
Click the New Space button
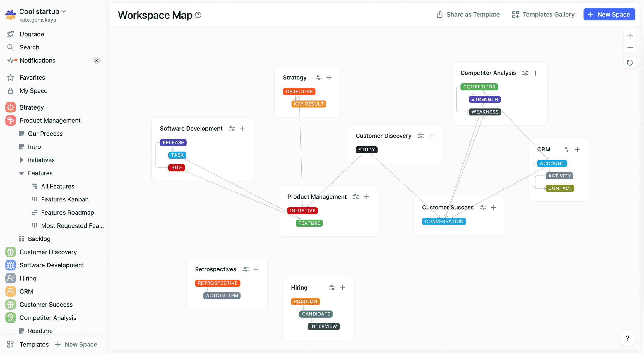pyautogui.click(x=609, y=14)
